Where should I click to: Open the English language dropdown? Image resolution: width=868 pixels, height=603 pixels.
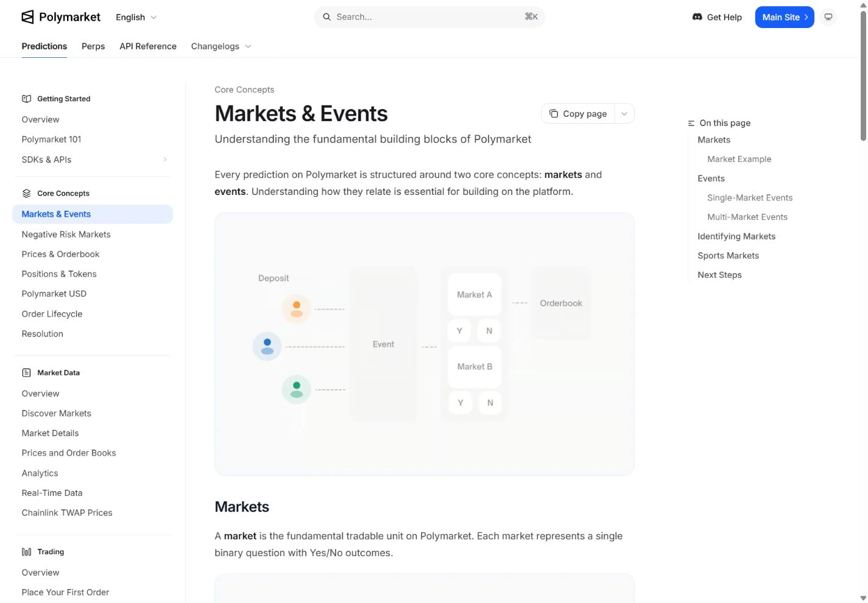[136, 17]
